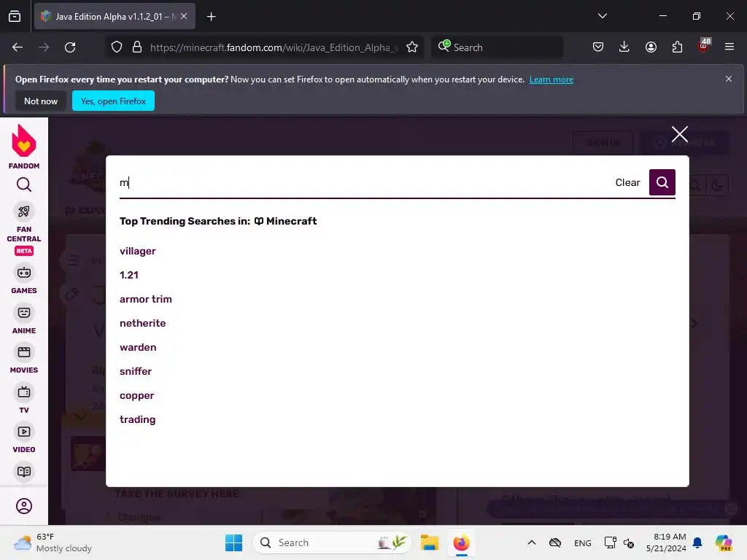Open the user profile icon in sidebar

pos(24,506)
